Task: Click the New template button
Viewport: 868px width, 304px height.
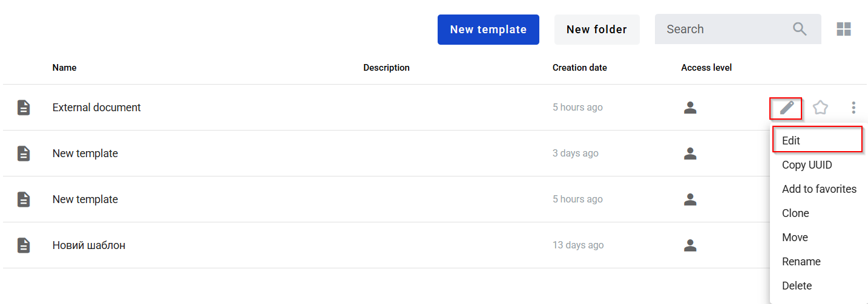Action: click(488, 30)
